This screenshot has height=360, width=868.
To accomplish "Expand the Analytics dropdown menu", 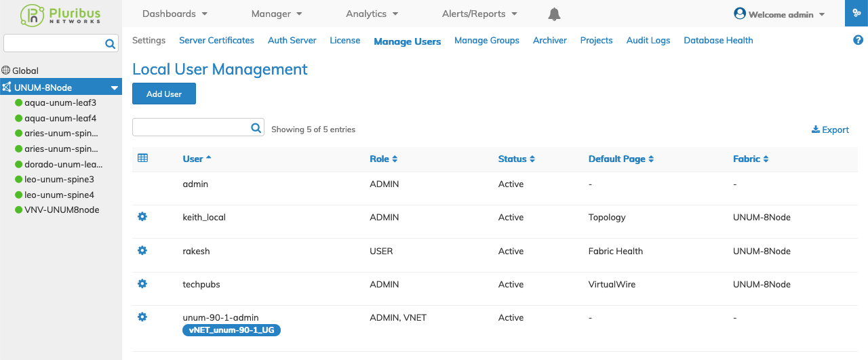I will (x=372, y=14).
